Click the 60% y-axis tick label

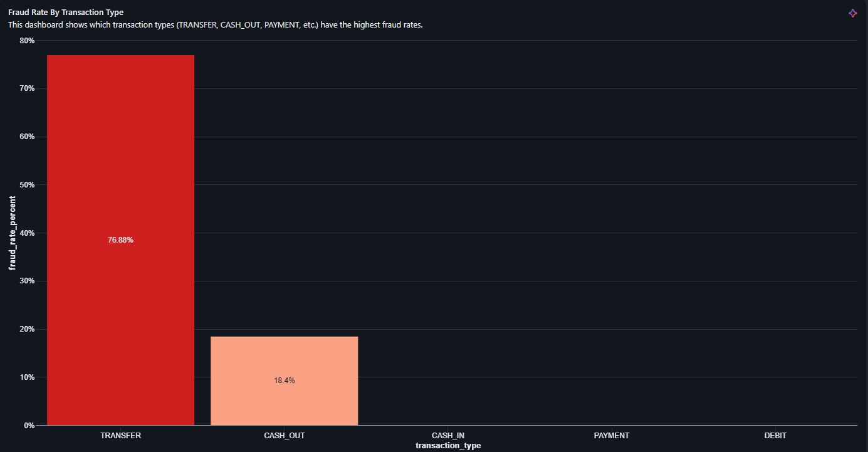(28, 137)
